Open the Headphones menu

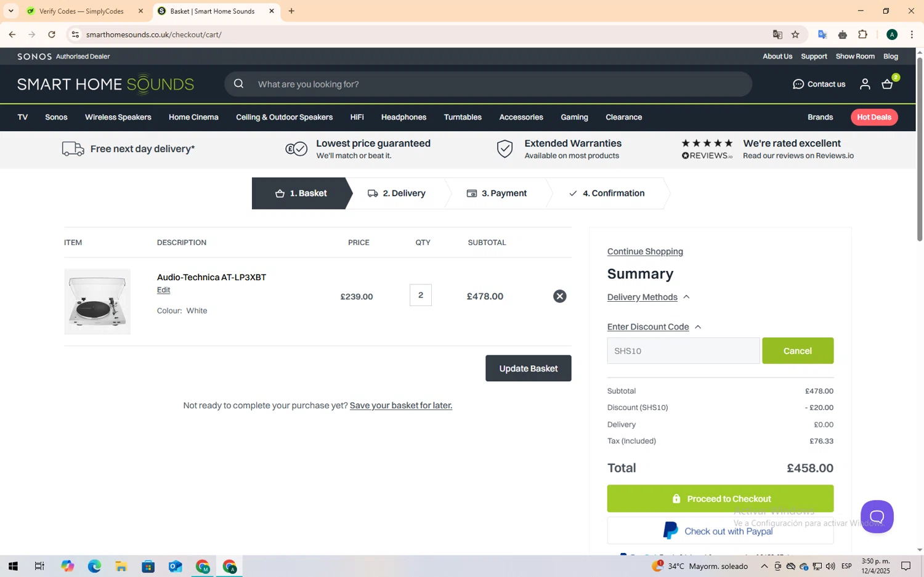point(403,117)
